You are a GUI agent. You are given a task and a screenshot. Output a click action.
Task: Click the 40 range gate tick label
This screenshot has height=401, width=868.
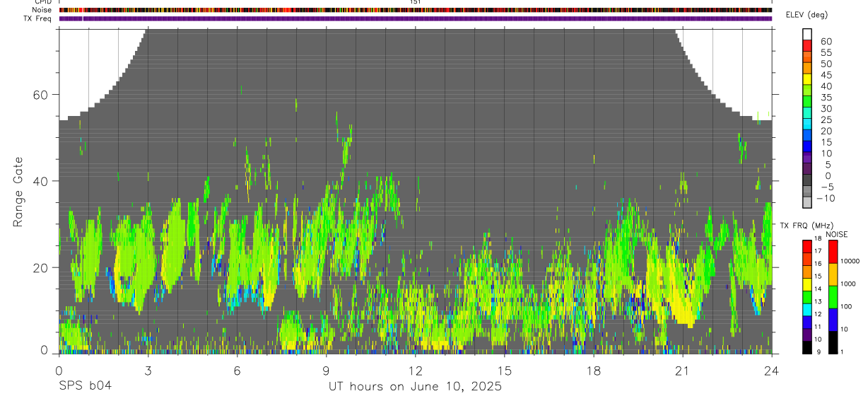42,181
